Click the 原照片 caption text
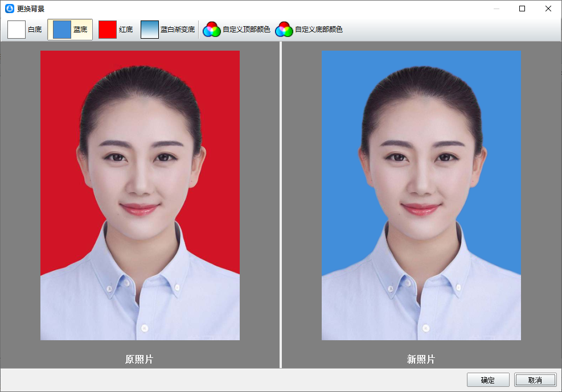 coord(140,359)
